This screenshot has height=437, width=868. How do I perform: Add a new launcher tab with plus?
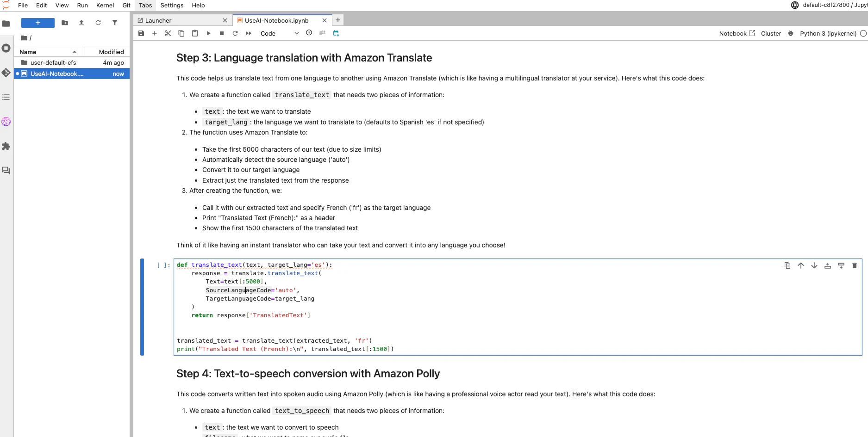(338, 20)
